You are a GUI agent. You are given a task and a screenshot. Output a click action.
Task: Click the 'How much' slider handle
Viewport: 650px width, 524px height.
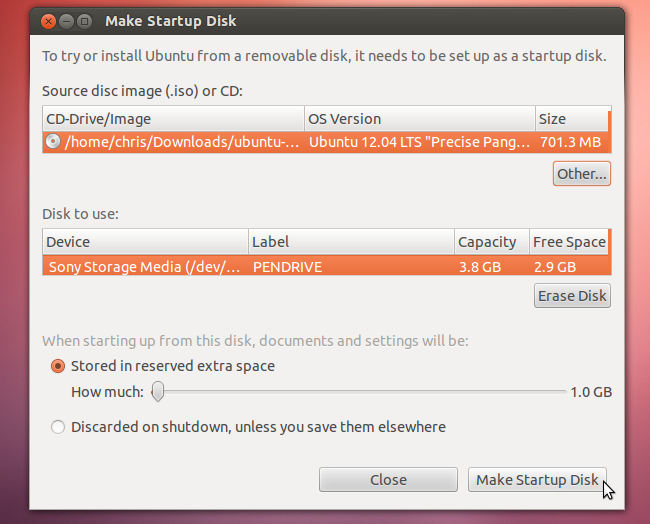(x=158, y=392)
